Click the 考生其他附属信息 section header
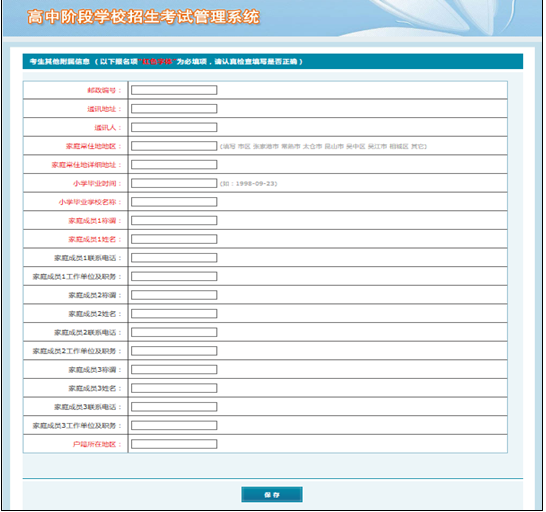 (273, 62)
